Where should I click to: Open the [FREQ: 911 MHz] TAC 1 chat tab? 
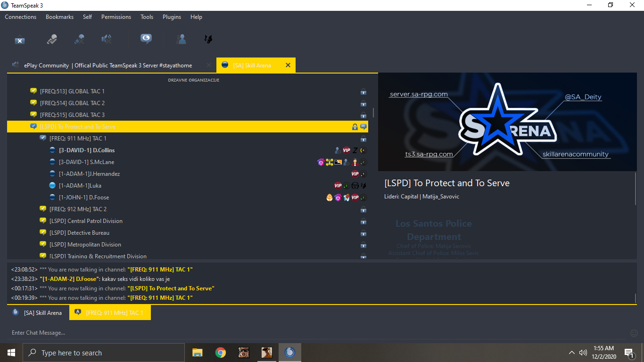[110, 313]
